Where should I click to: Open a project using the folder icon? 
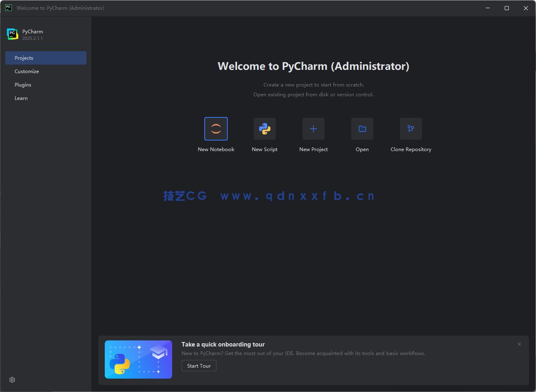362,129
